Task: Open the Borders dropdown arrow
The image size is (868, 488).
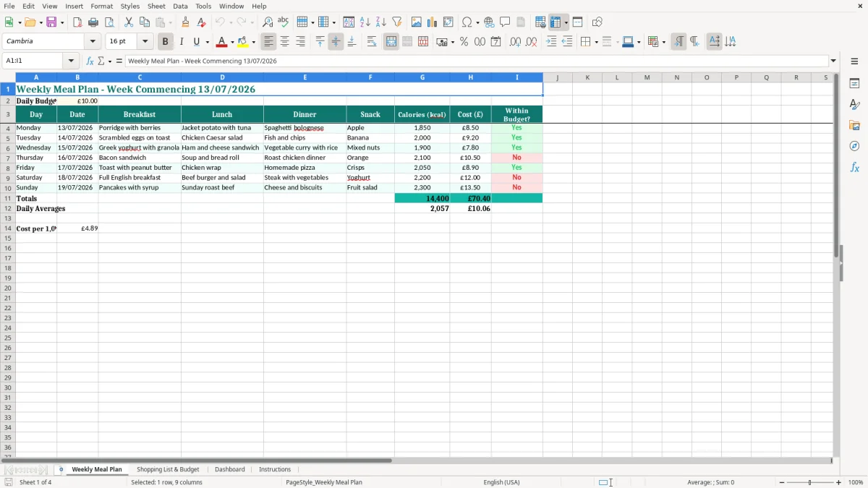Action: pyautogui.click(x=596, y=42)
